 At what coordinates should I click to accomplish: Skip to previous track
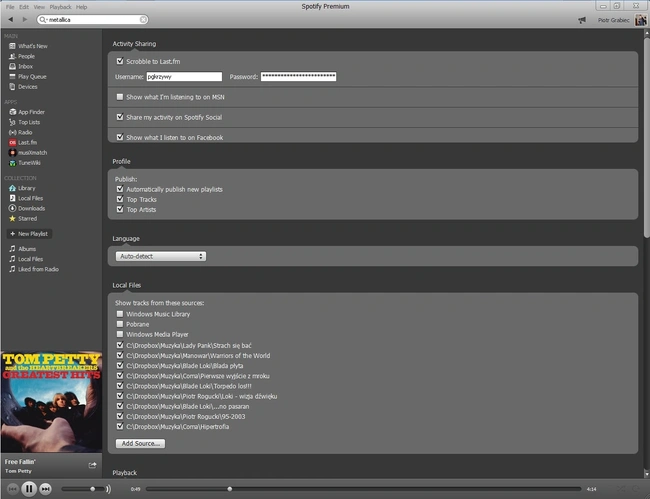(13, 489)
